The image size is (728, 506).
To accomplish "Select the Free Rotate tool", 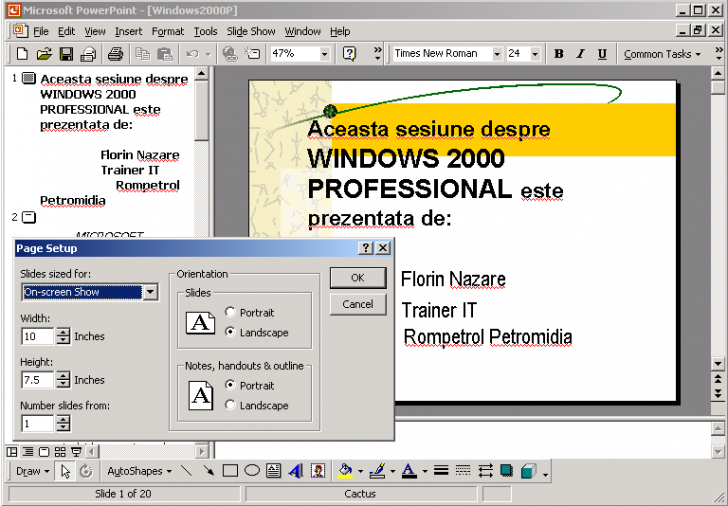I will coord(86,471).
